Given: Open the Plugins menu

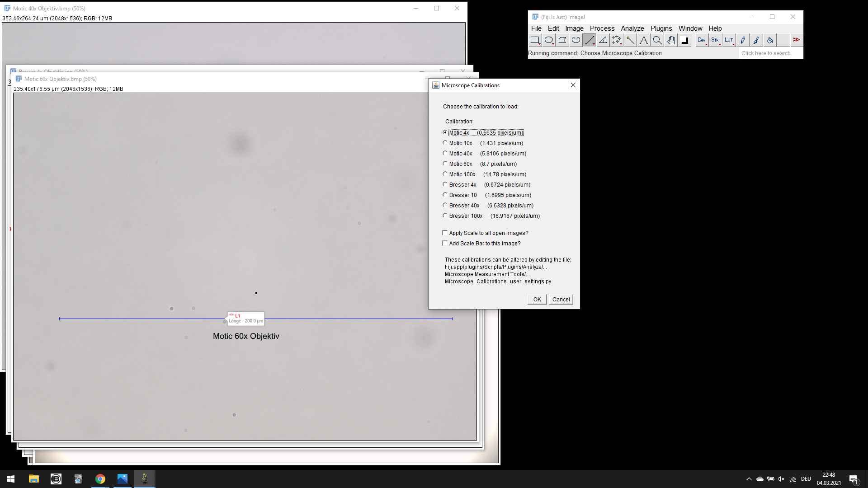Looking at the screenshot, I should point(661,28).
